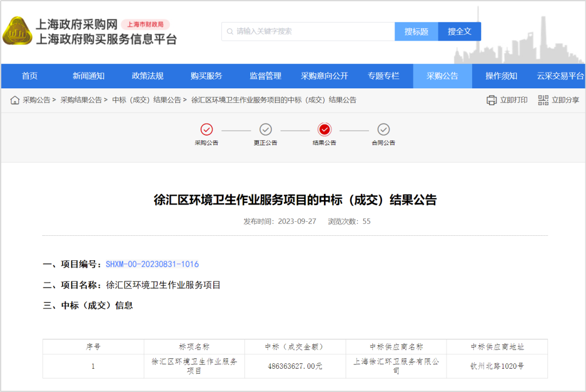Click the 更正公告 step checkmark circle
The image size is (586, 392).
tap(265, 130)
